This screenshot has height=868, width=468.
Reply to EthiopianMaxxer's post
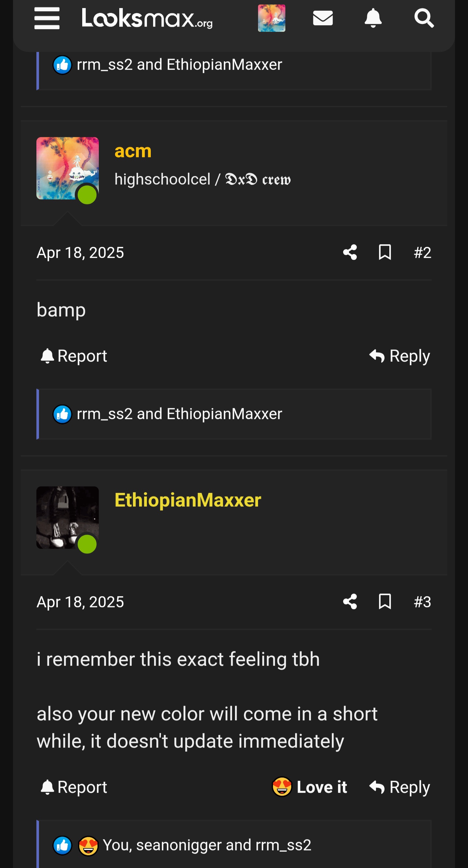[x=400, y=787]
